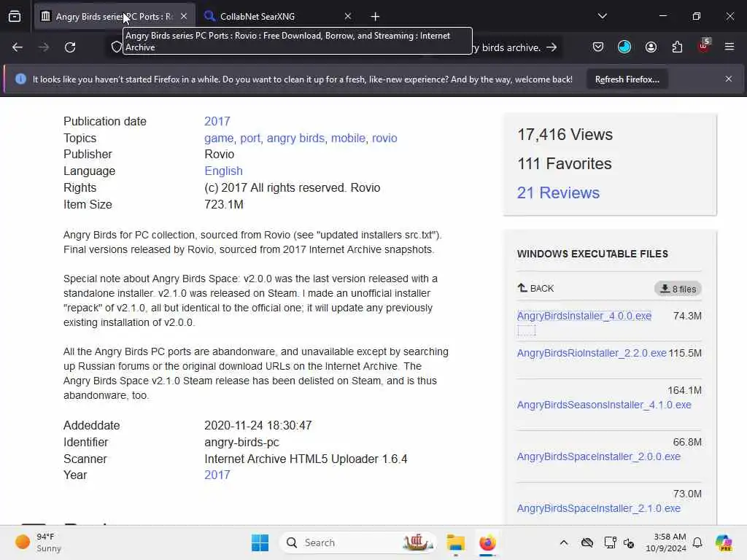The width and height of the screenshot is (747, 560).
Task: Select the Item Size value 723.1M
Action: coord(224,205)
